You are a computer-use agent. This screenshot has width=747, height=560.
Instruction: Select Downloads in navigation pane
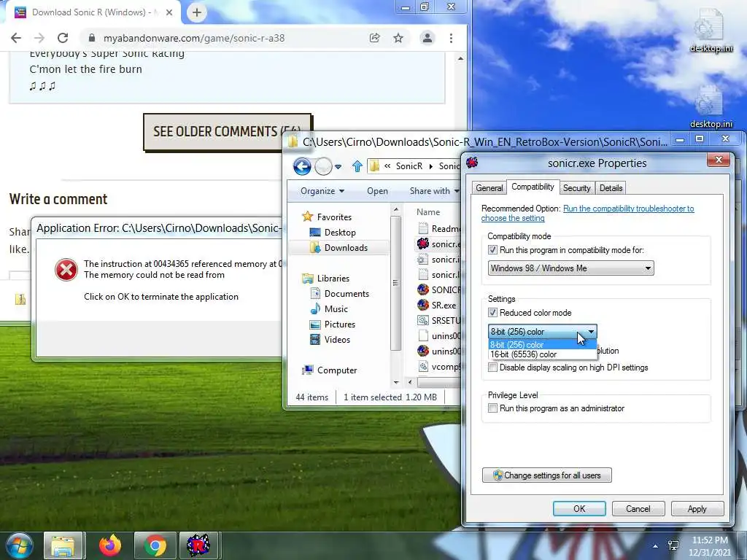[346, 248]
